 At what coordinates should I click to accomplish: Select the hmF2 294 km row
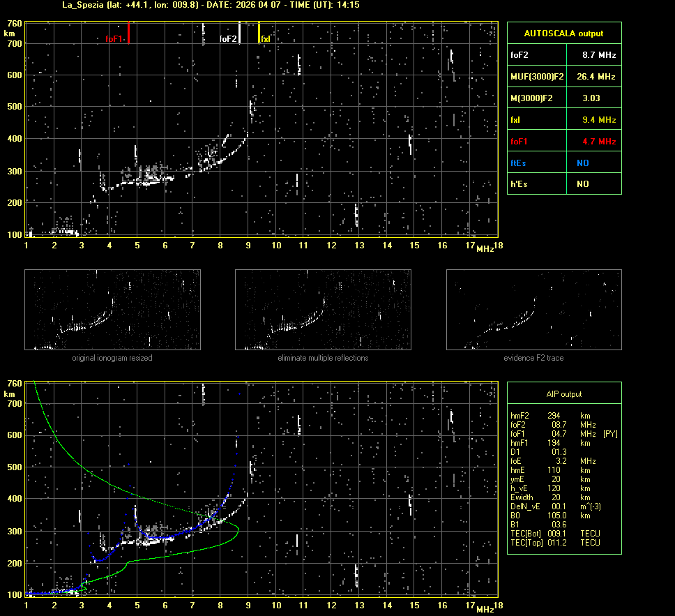(x=551, y=415)
